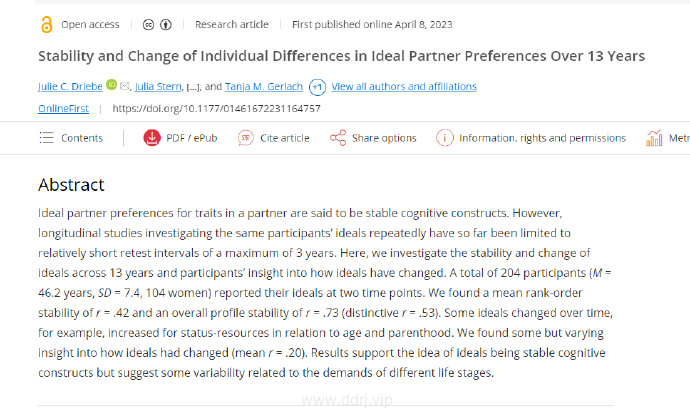Click the Share options network icon
The image size is (690, 420).
(x=338, y=138)
